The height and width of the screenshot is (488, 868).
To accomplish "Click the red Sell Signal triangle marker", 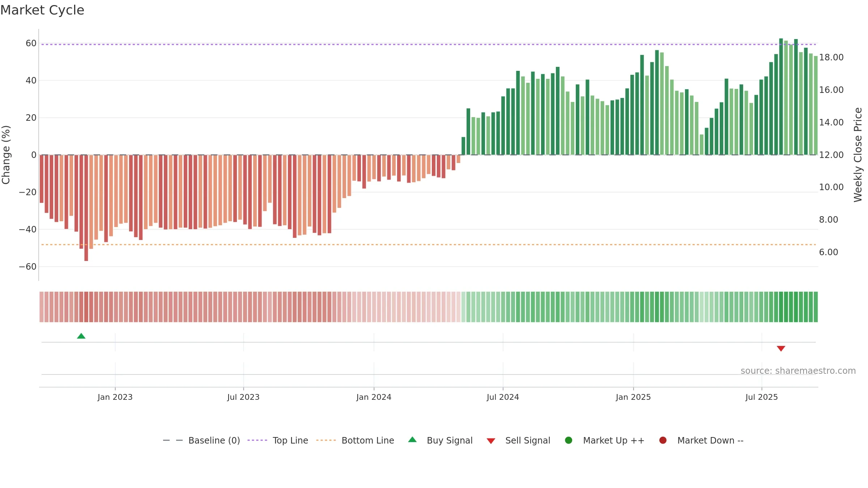I will (x=781, y=348).
